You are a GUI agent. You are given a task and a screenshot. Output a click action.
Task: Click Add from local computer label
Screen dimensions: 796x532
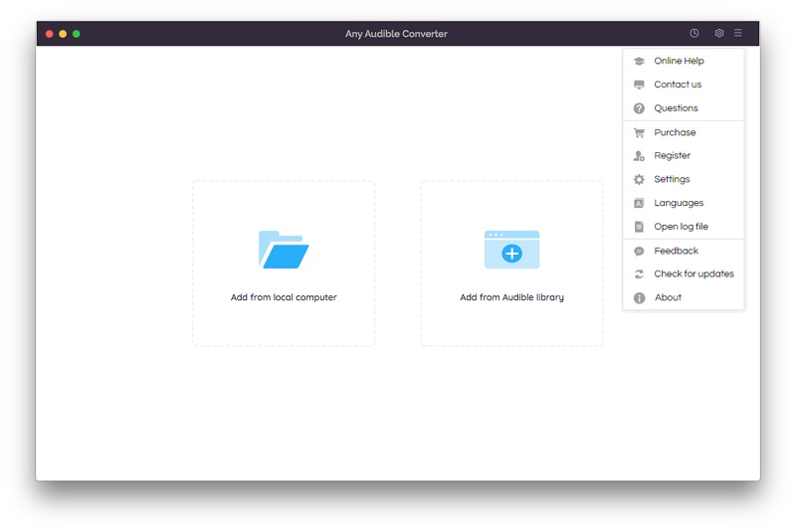tap(284, 297)
